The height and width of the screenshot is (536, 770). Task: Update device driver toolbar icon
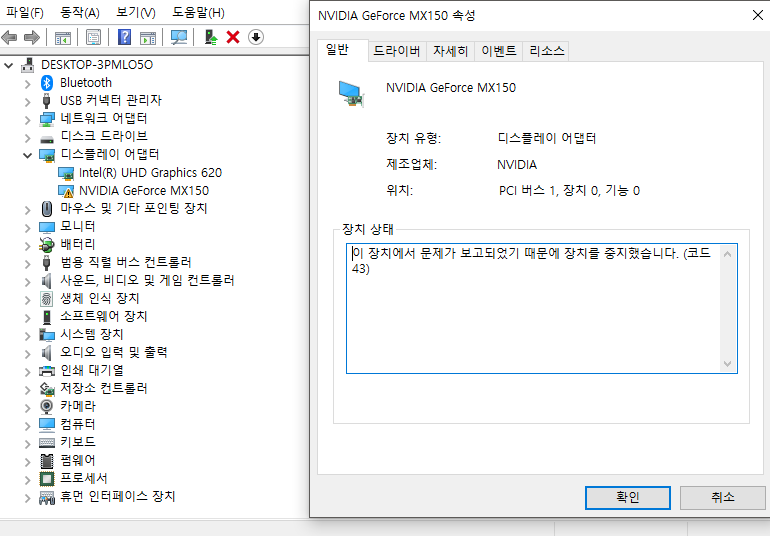click(211, 37)
